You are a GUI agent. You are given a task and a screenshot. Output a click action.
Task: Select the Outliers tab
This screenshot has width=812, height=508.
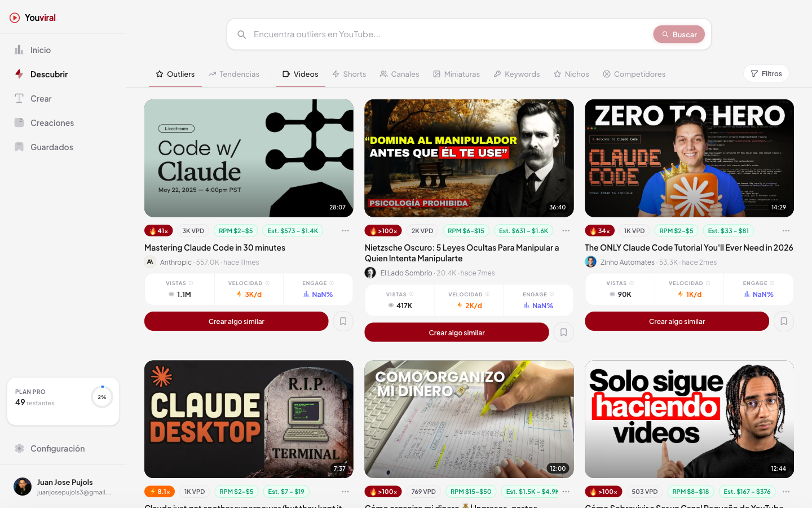[x=175, y=74]
